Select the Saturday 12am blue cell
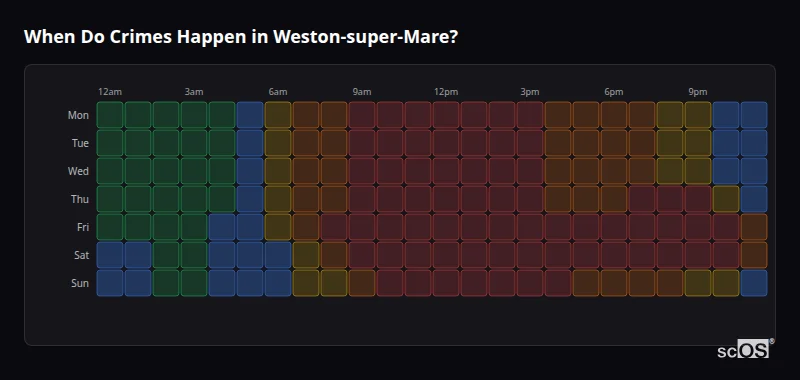Image resolution: width=800 pixels, height=380 pixels. point(110,255)
